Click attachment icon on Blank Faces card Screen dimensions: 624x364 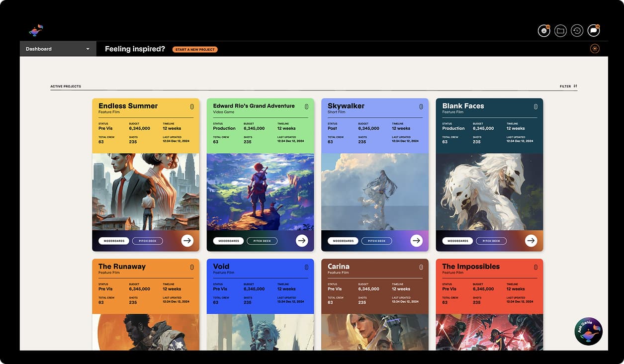point(535,106)
